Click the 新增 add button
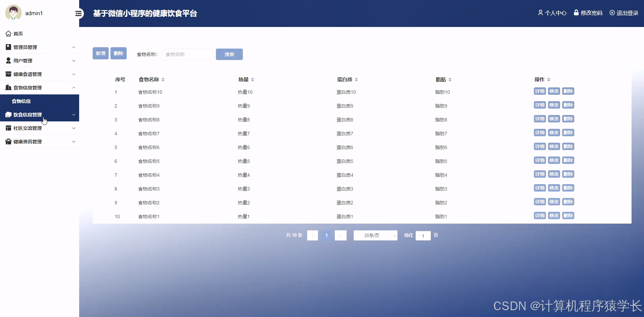644x317 pixels. [100, 53]
